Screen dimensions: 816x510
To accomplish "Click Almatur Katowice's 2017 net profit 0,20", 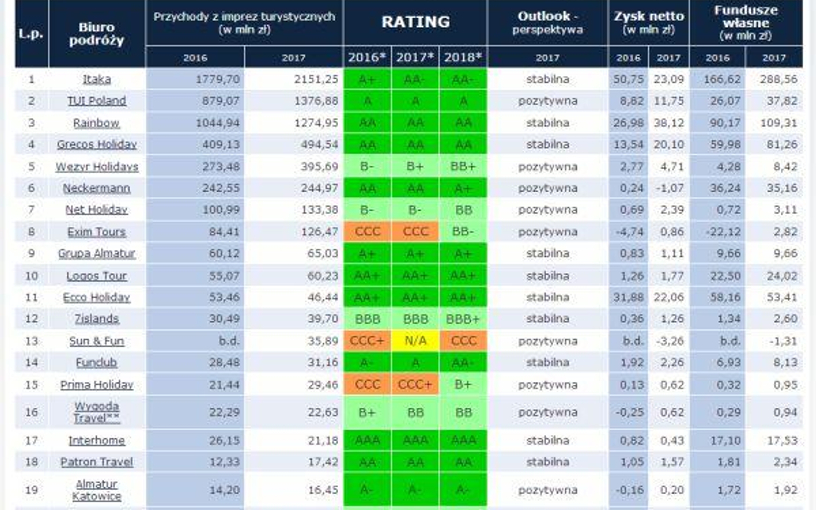I will click(x=672, y=490).
